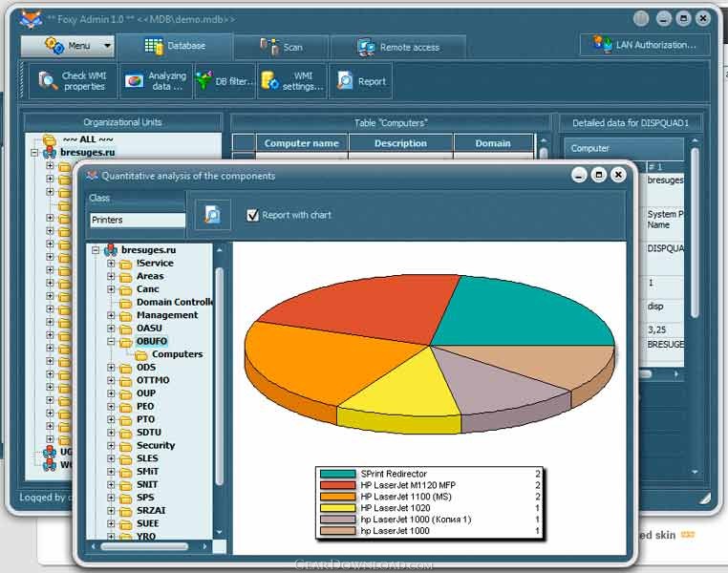
Task: Open Analyzing data tool
Action: point(156,81)
